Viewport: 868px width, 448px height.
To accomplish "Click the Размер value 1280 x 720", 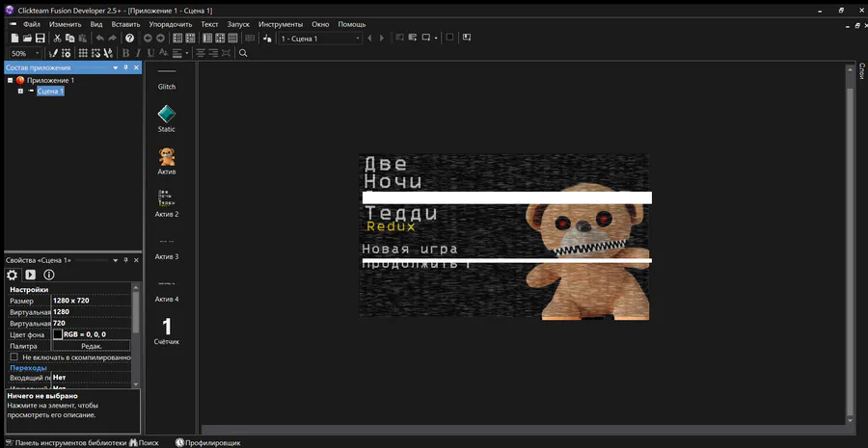I will pos(71,301).
